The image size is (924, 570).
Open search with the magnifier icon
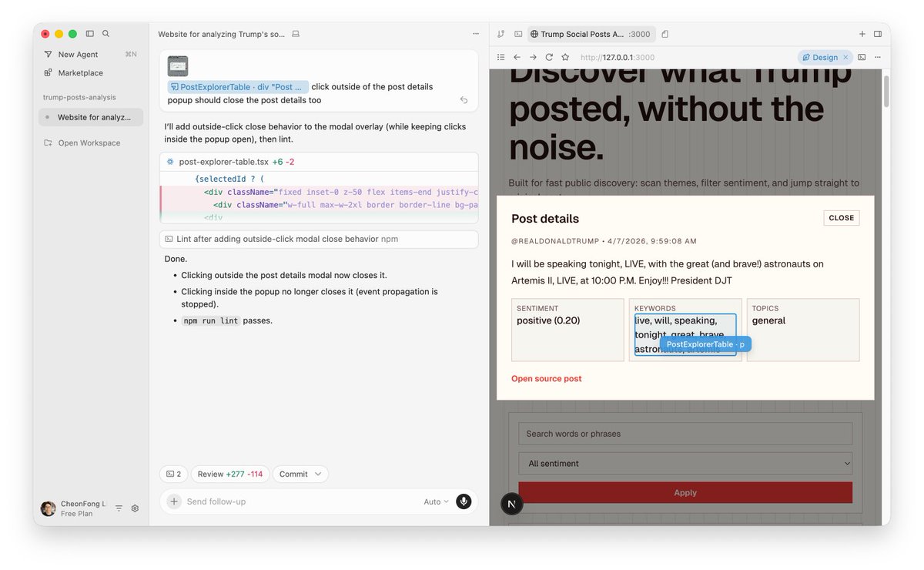(x=106, y=34)
